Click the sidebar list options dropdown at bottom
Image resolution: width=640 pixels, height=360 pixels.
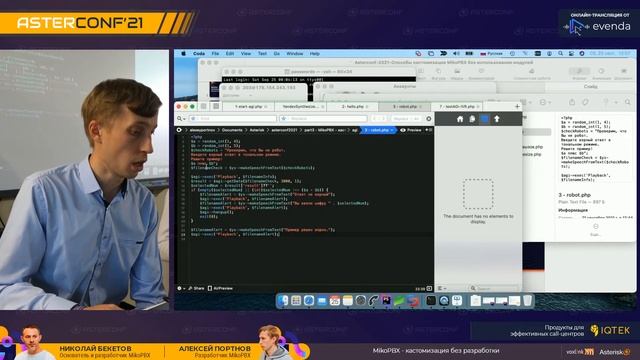[442, 288]
